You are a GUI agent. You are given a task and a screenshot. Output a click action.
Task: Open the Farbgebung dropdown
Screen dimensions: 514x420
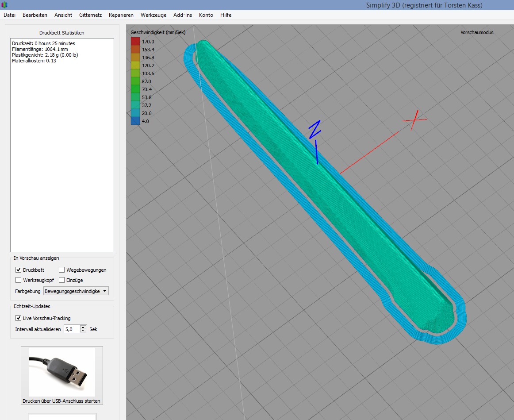pos(76,291)
